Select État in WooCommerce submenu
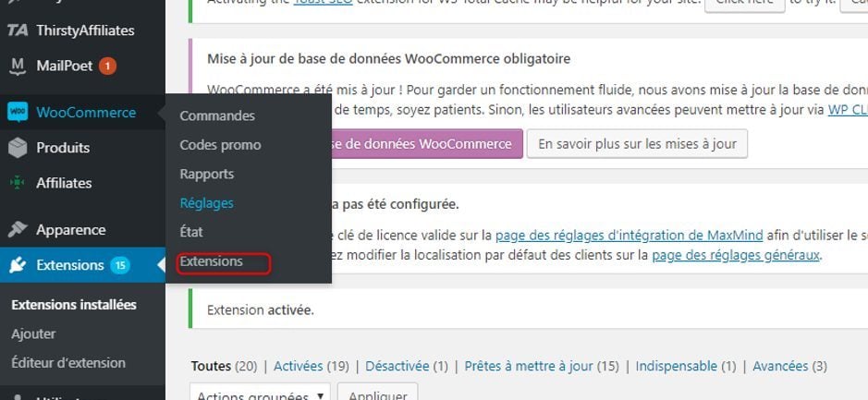Screen dimensions: 868x400 click(191, 232)
